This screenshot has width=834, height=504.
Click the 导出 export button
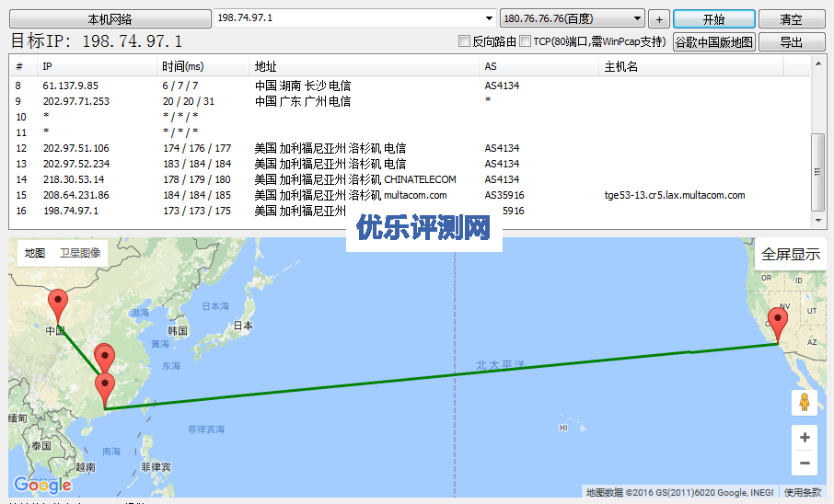(x=791, y=41)
